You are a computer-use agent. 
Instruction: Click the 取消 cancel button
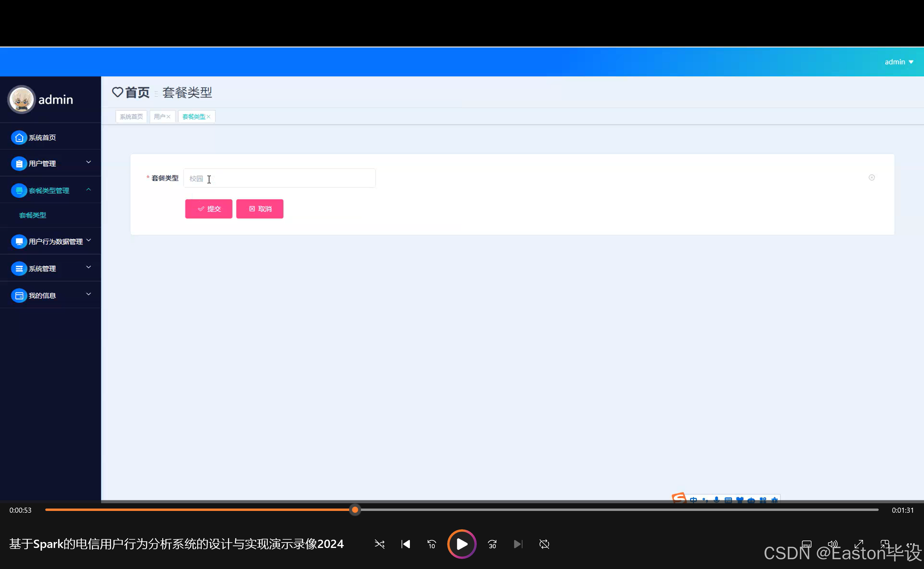click(260, 209)
